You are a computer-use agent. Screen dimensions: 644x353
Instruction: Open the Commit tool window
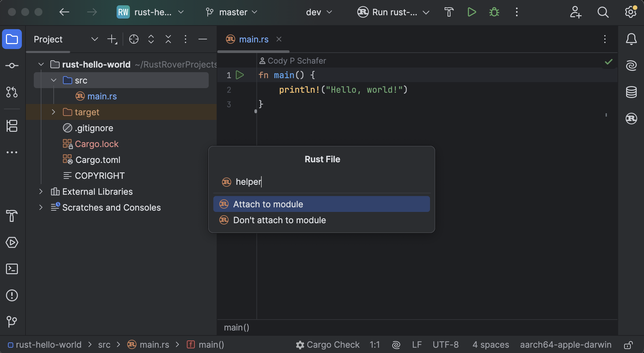coord(12,66)
